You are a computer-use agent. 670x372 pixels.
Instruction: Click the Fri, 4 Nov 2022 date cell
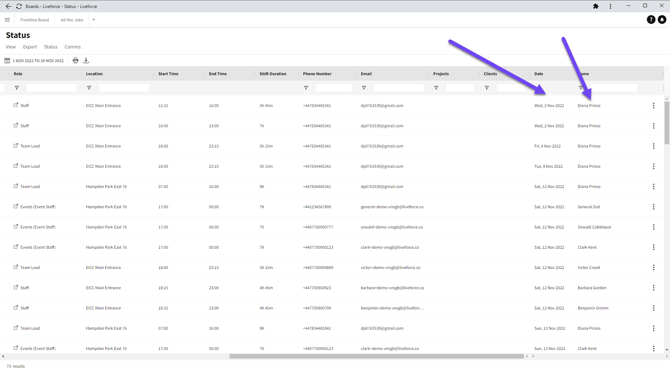click(547, 146)
